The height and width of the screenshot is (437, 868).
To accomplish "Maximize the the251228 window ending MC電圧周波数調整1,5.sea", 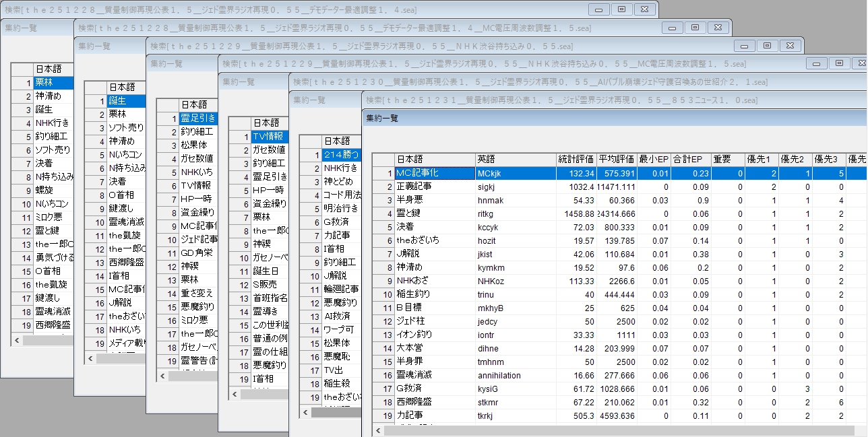I will (695, 28).
